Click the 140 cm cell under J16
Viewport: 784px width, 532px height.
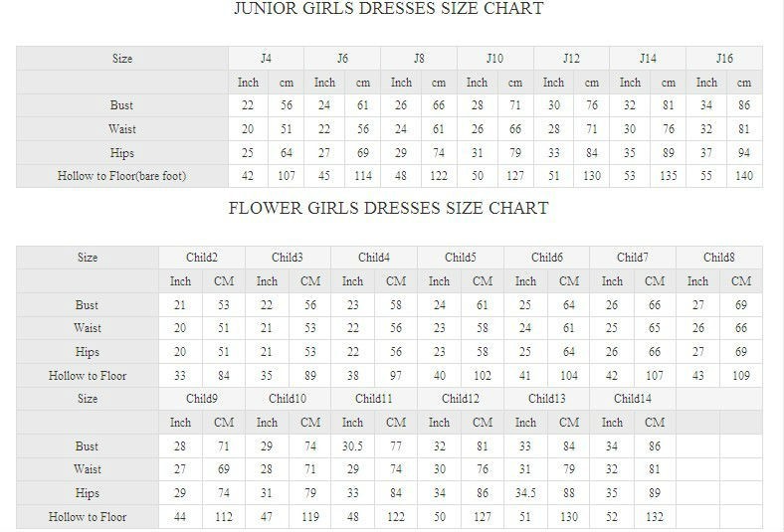click(744, 176)
